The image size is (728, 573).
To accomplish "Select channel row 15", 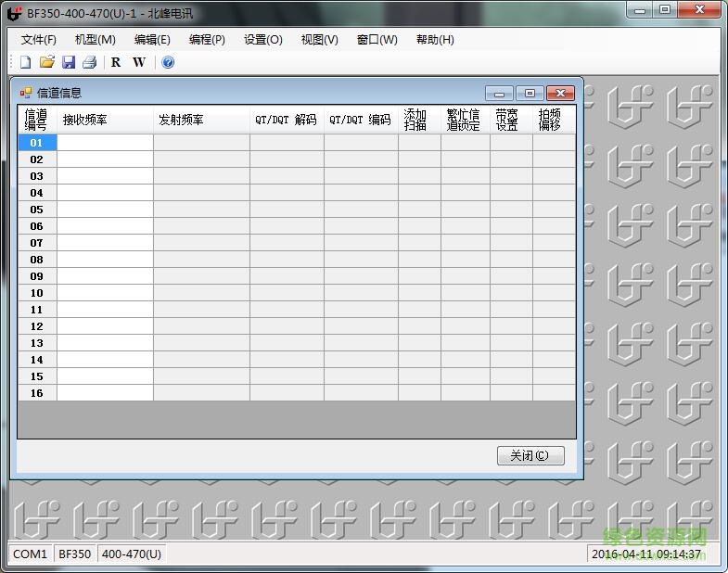I will (37, 376).
